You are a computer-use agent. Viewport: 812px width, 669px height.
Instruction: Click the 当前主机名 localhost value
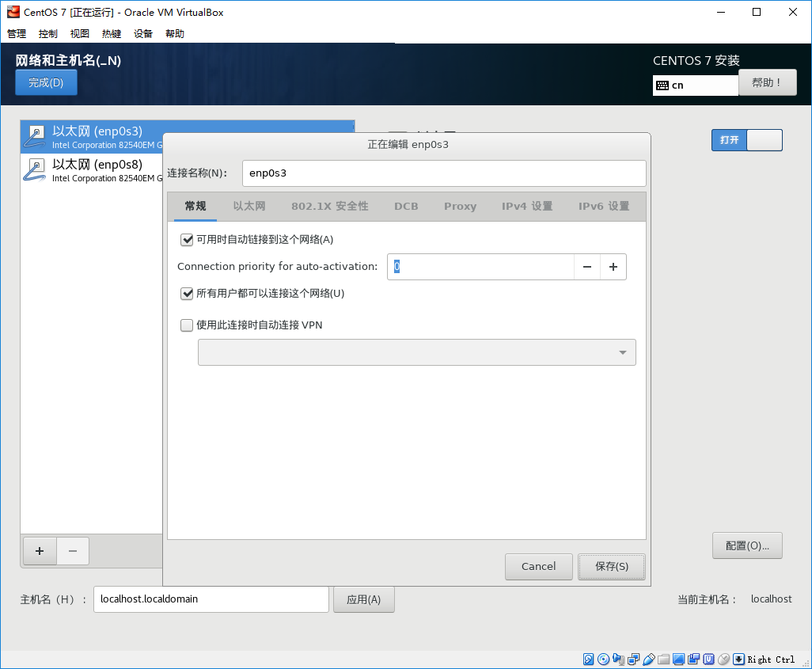771,599
